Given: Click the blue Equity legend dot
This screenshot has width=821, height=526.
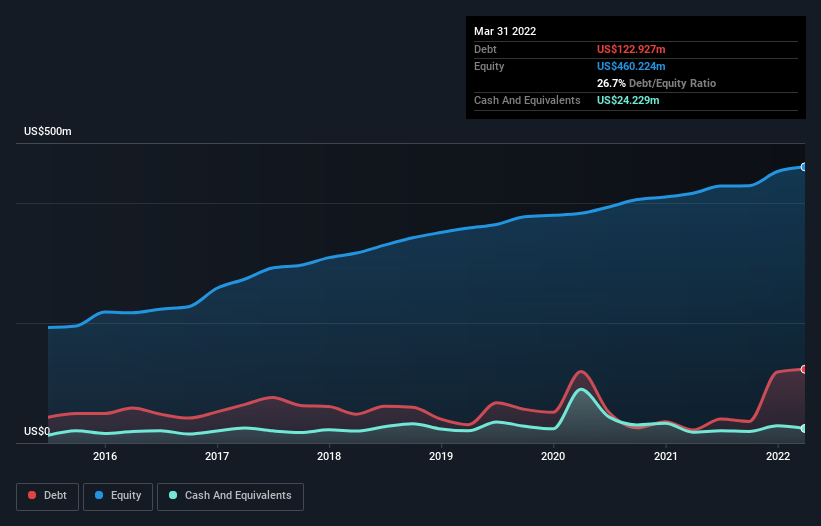Looking at the screenshot, I should tap(98, 495).
